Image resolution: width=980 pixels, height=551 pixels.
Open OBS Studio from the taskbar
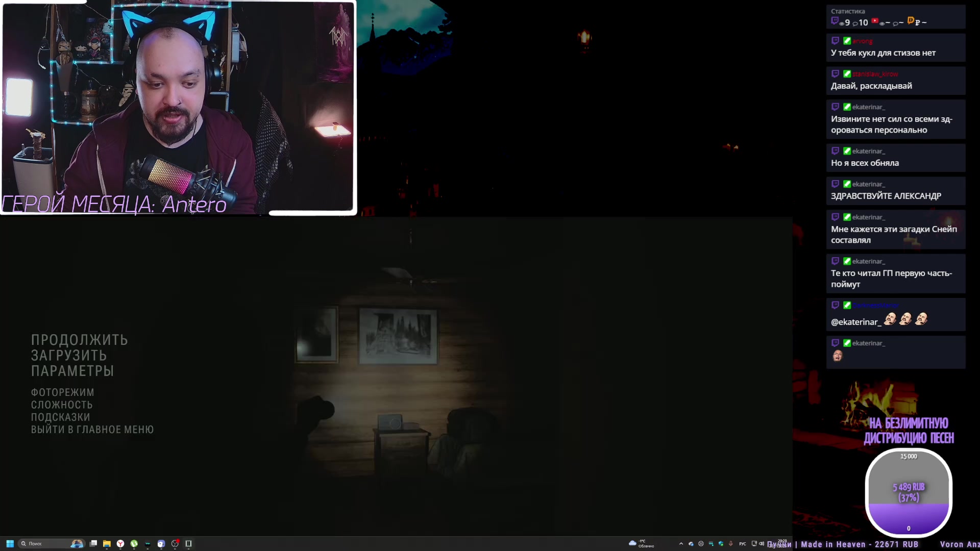point(177,544)
